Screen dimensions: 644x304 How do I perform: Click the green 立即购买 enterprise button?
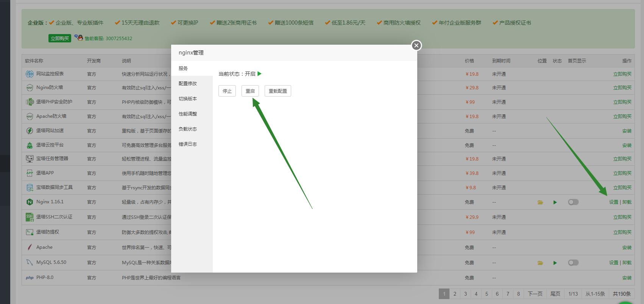[60, 38]
